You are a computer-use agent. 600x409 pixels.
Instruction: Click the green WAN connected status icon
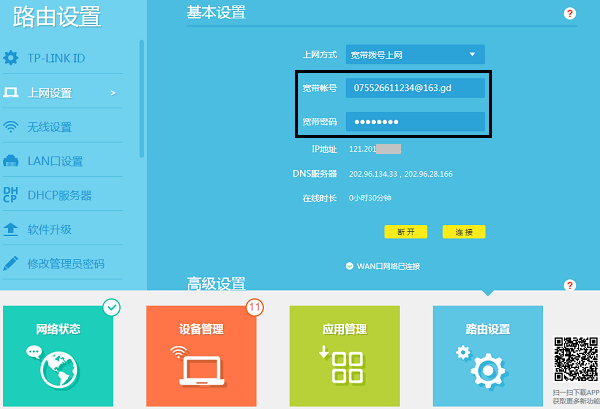tap(349, 266)
